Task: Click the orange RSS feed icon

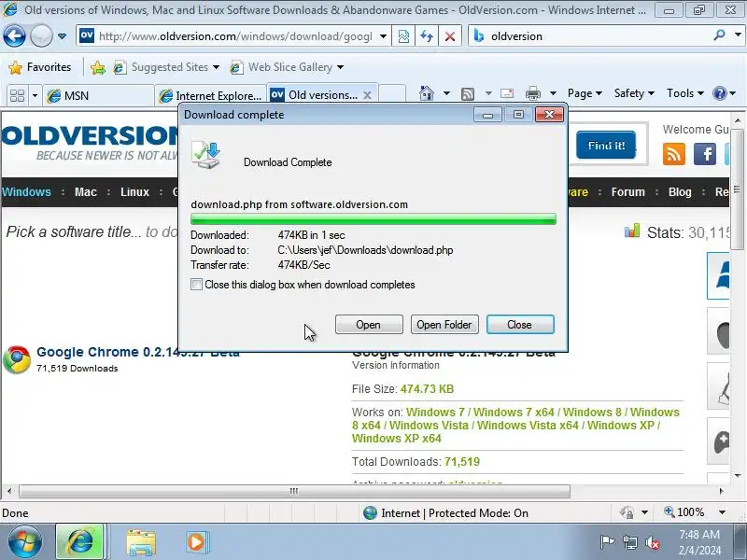Action: (x=673, y=154)
